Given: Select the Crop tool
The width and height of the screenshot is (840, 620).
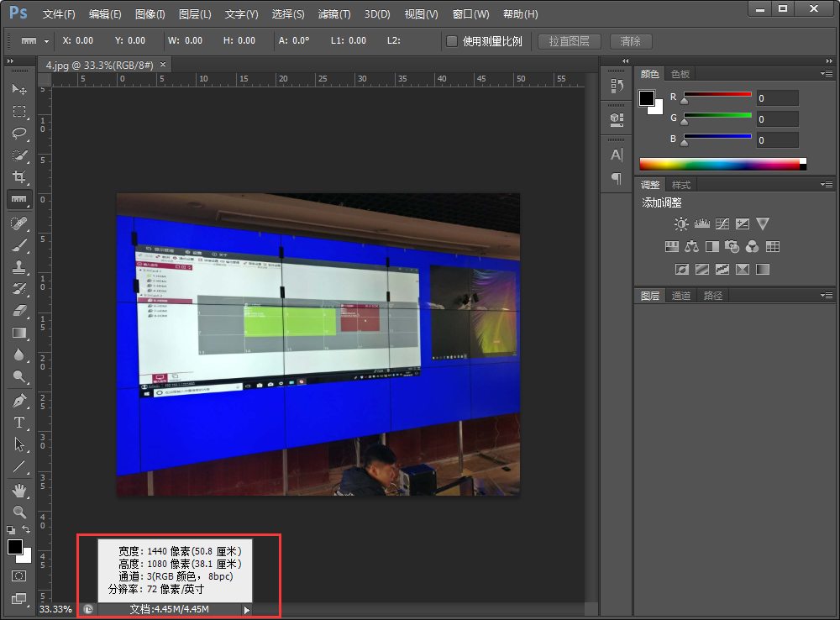Looking at the screenshot, I should [x=20, y=172].
